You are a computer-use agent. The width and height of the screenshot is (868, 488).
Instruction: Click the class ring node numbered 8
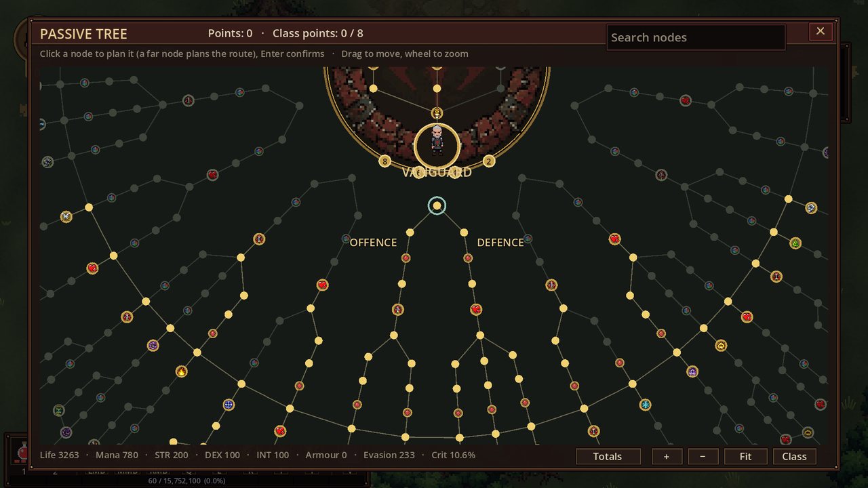pos(384,161)
